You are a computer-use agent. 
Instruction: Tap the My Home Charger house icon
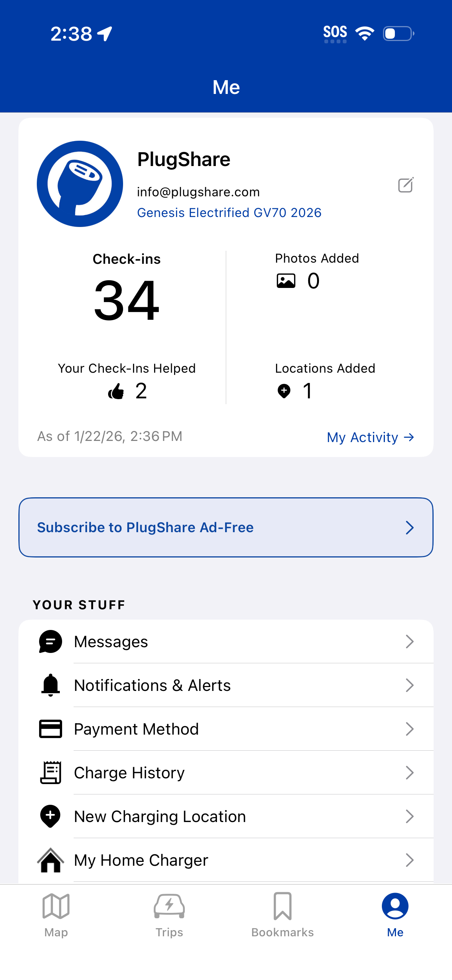51,860
